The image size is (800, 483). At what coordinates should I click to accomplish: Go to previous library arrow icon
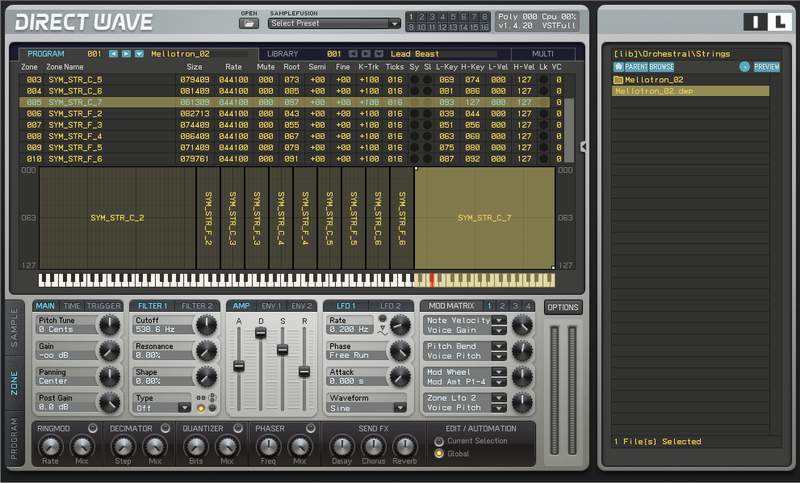tap(353, 54)
